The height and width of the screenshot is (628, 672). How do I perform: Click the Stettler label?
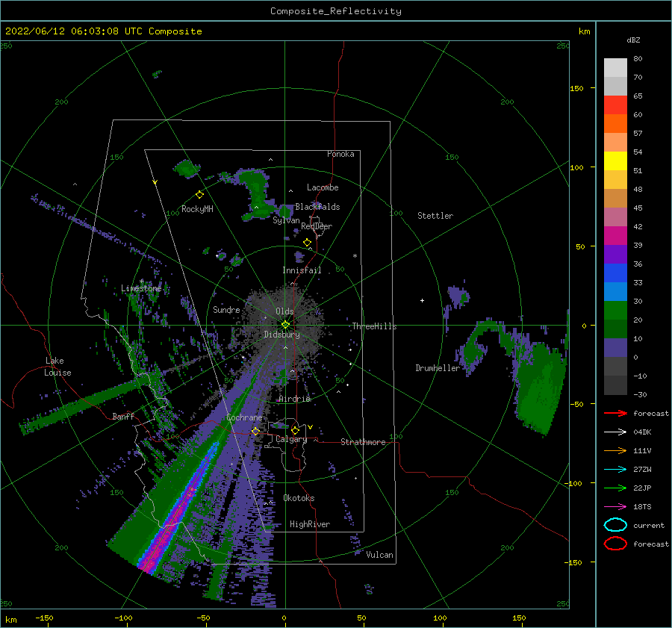point(435,216)
